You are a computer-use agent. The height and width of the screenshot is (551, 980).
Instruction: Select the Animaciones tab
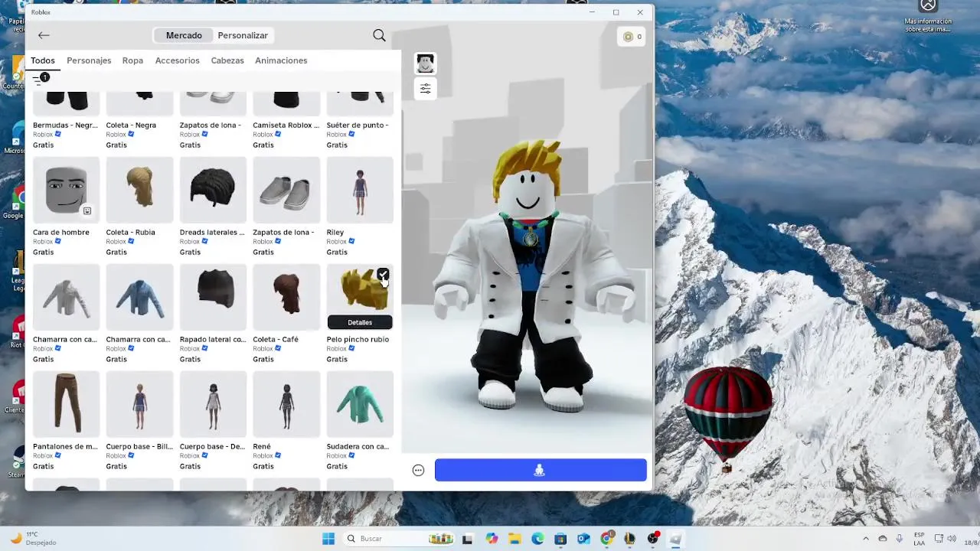pos(281,60)
